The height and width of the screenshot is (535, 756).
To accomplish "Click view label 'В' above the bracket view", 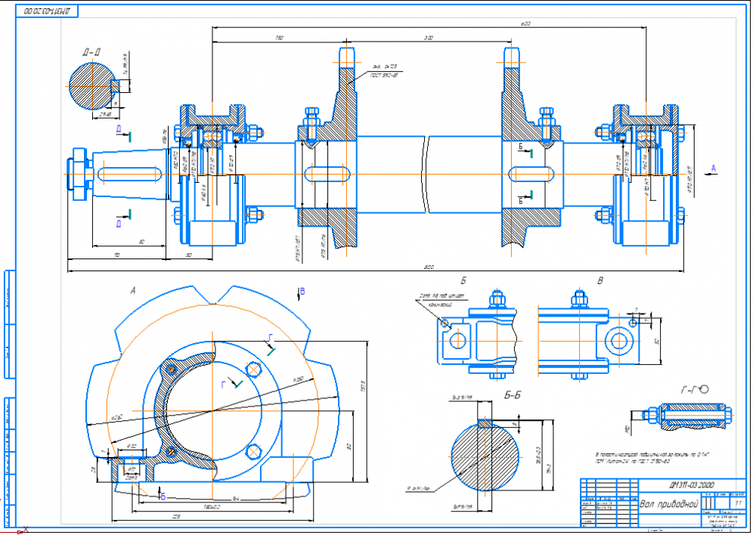I will pos(600,281).
